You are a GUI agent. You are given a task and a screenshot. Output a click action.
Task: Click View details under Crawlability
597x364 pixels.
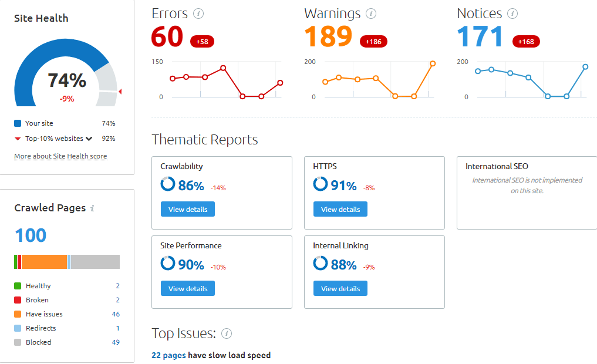[187, 208]
